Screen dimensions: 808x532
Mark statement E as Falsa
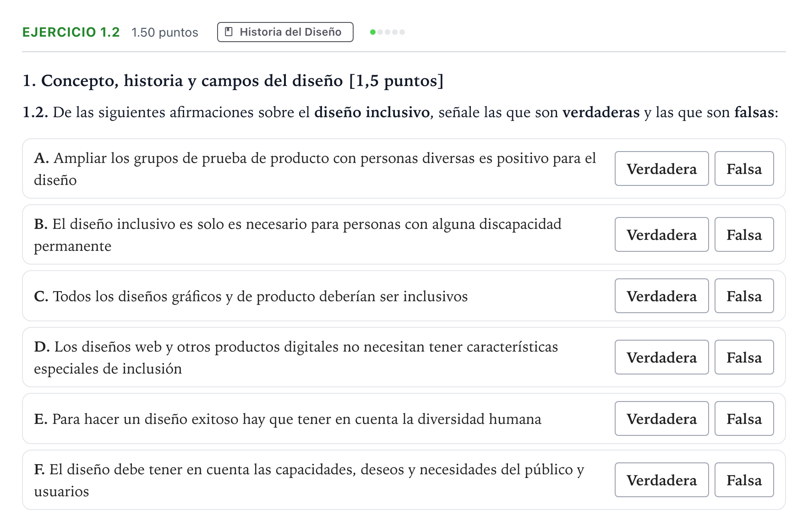tap(744, 418)
